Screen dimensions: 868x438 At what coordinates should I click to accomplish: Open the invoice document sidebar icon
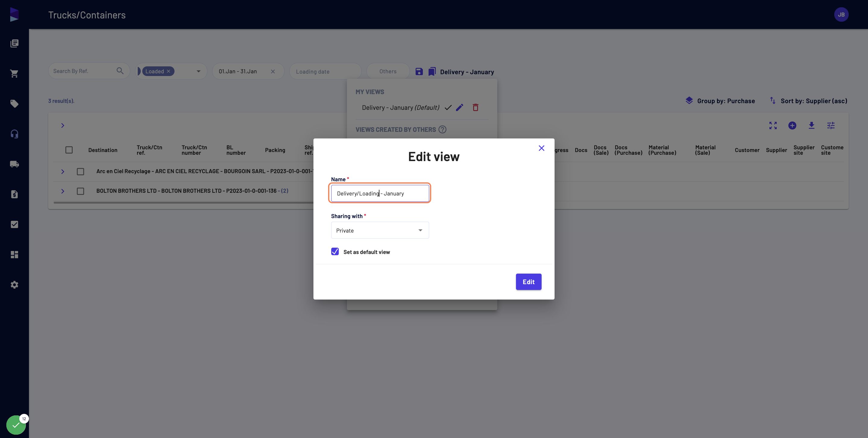pyautogui.click(x=14, y=194)
